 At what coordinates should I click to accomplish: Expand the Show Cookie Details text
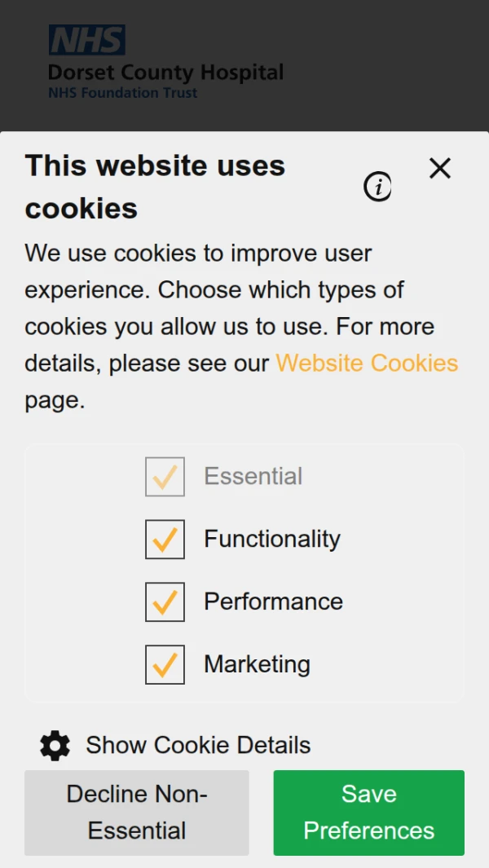[x=198, y=745]
